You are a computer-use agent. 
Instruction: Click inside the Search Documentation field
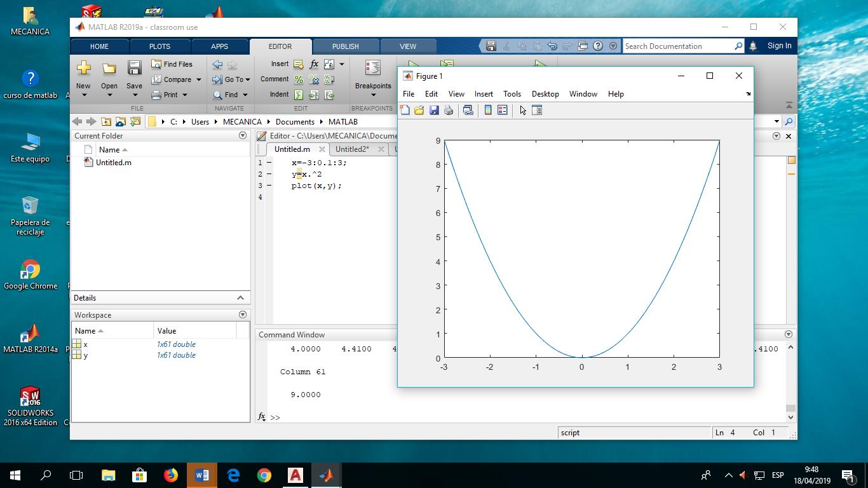pyautogui.click(x=674, y=46)
